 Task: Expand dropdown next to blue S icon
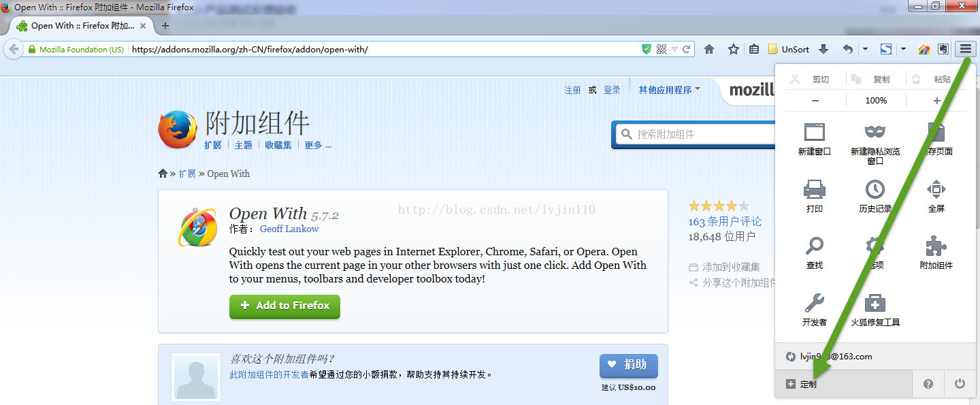tap(903, 49)
